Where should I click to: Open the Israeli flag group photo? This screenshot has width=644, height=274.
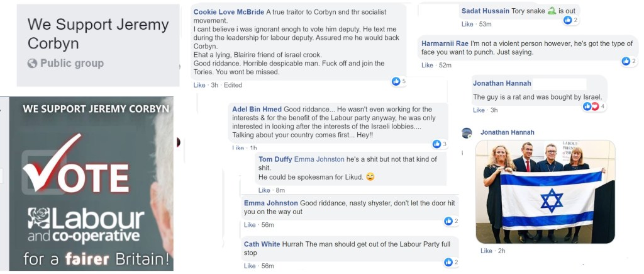point(545,191)
